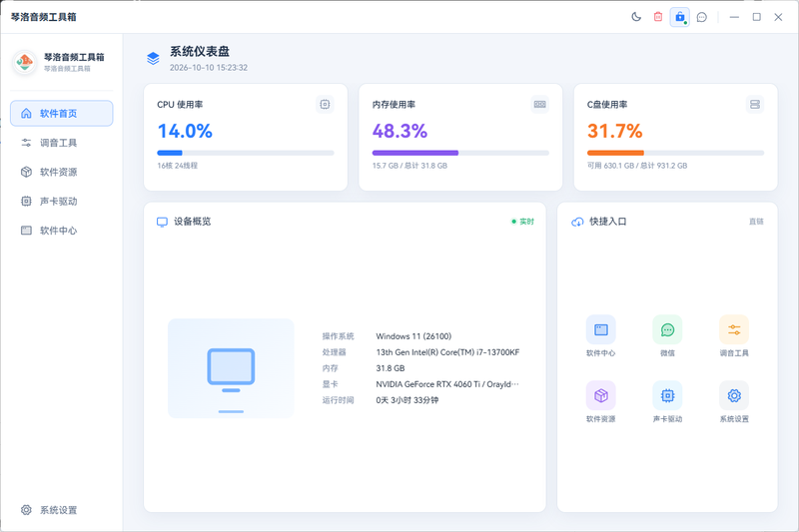Click the 48.3% memory value

coord(399,131)
